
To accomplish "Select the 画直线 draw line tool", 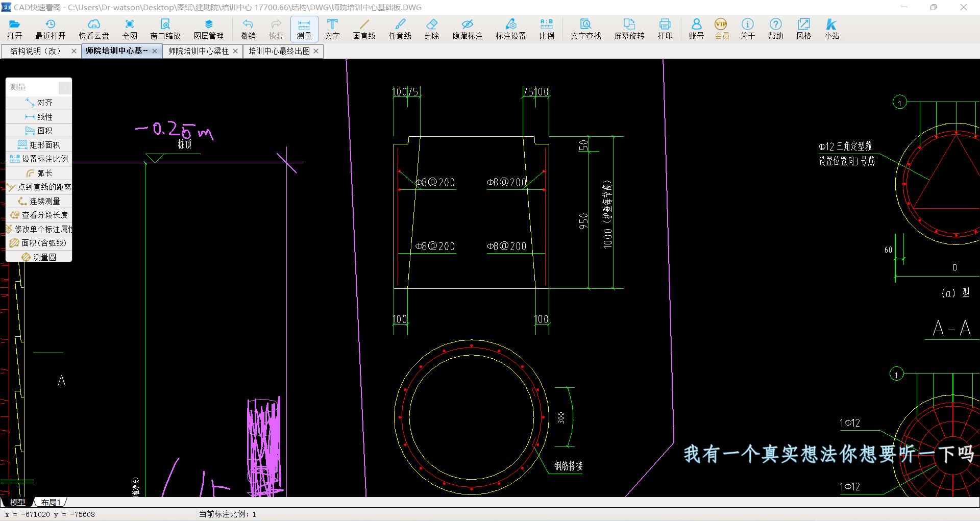I will (364, 29).
